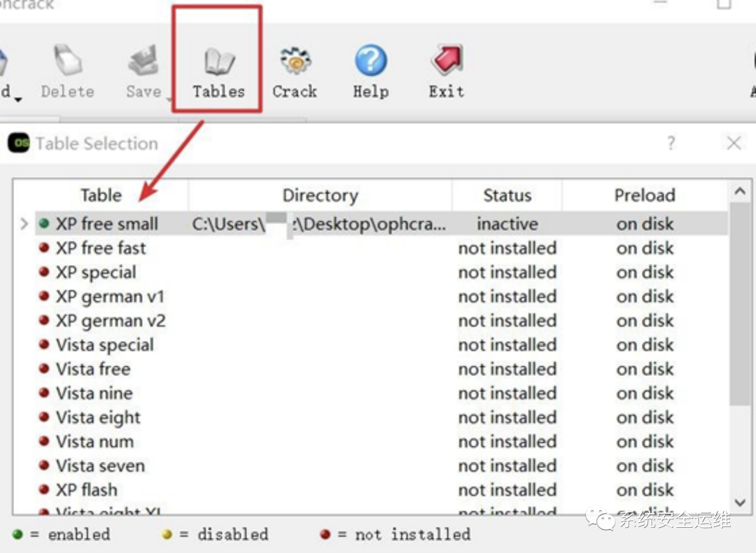Click the table list scroll up arrow
This screenshot has height=553, width=756.
pos(740,191)
